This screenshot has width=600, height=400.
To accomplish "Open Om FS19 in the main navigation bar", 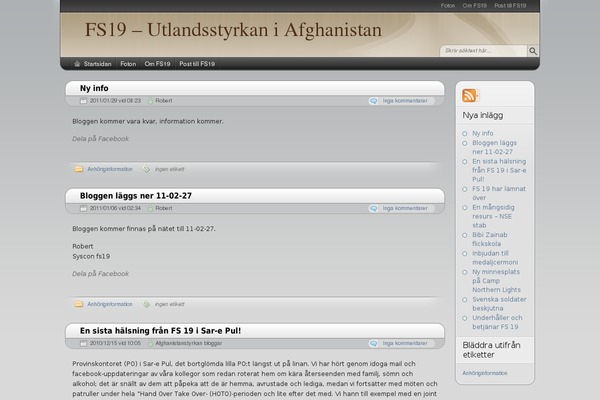I will pyautogui.click(x=157, y=64).
